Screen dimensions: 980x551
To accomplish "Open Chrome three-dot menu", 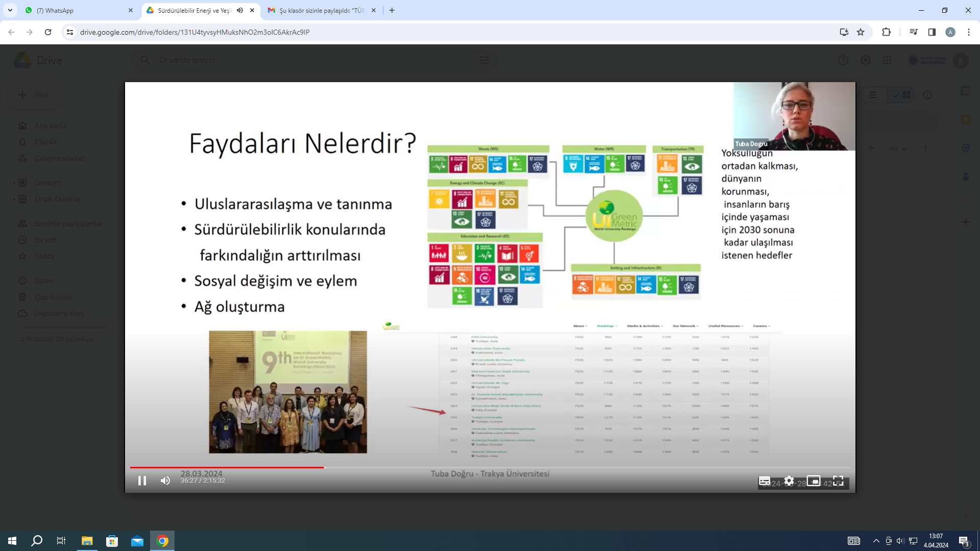I will point(968,32).
